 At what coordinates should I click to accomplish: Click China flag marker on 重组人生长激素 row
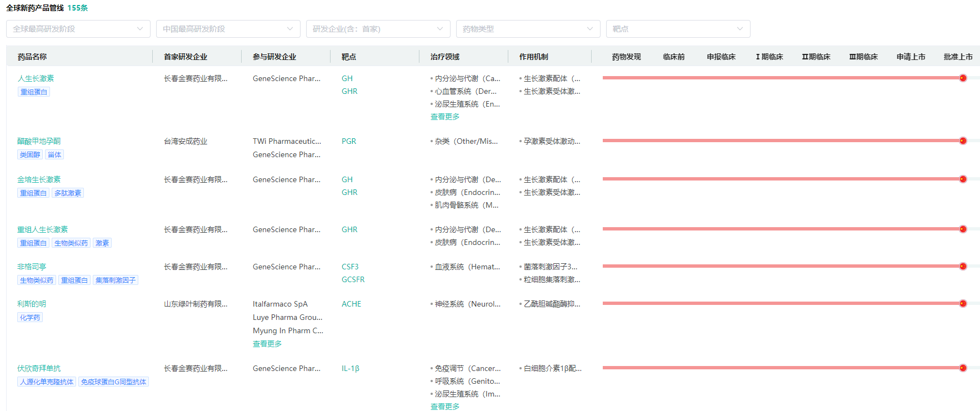point(963,229)
